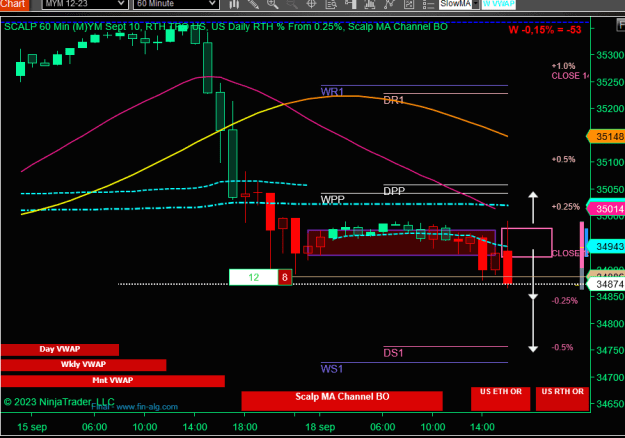Image resolution: width=625 pixels, height=438 pixels.
Task: Click the purple MA channel box
Action: [x=401, y=242]
